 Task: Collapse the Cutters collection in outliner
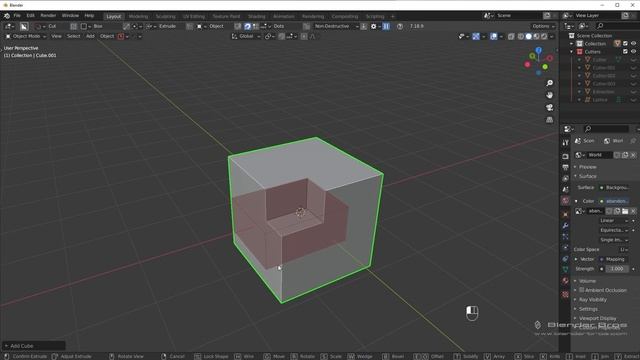coord(572,52)
